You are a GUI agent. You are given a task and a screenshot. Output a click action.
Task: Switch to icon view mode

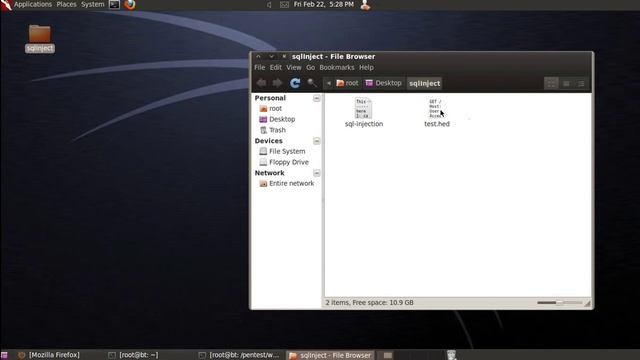(x=551, y=84)
